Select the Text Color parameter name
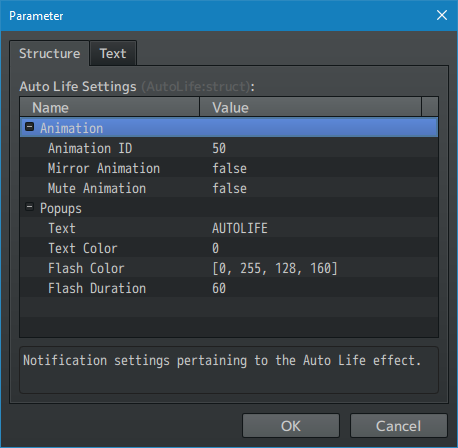Image resolution: width=458 pixels, height=448 pixels. pos(83,248)
